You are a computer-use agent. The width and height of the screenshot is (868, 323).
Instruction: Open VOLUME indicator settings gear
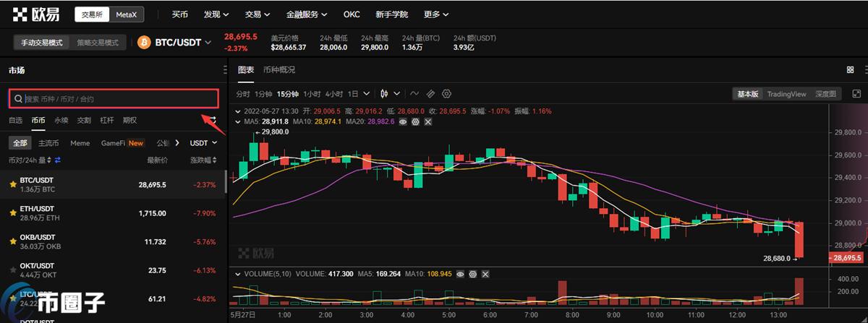(x=472, y=274)
